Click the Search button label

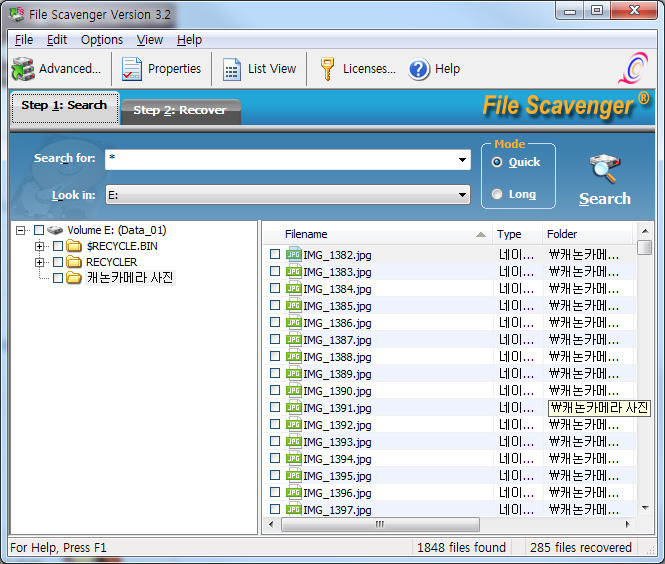(605, 198)
